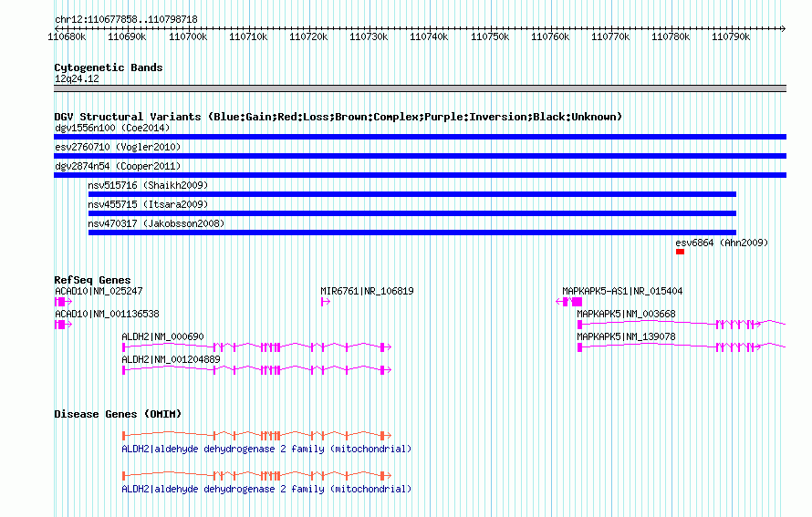This screenshot has height=517, width=812.
Task: Click the ACAD10 NM_025247 gene glyph
Action: tap(63, 302)
